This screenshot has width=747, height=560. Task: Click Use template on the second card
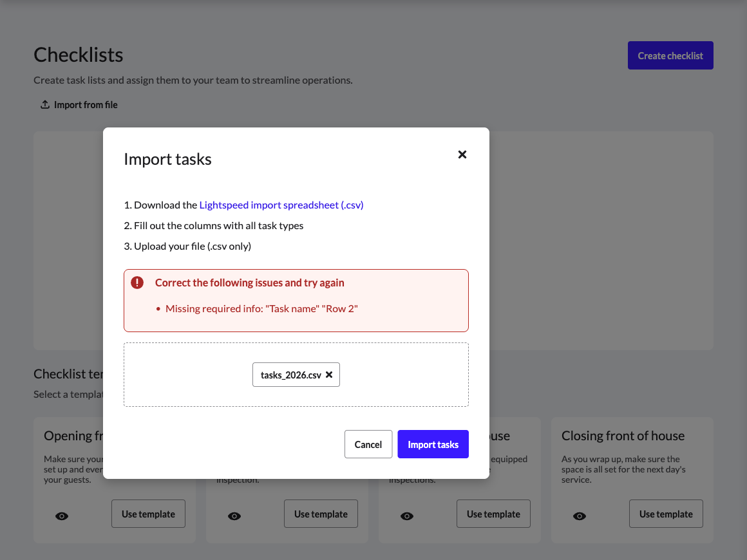click(x=321, y=514)
